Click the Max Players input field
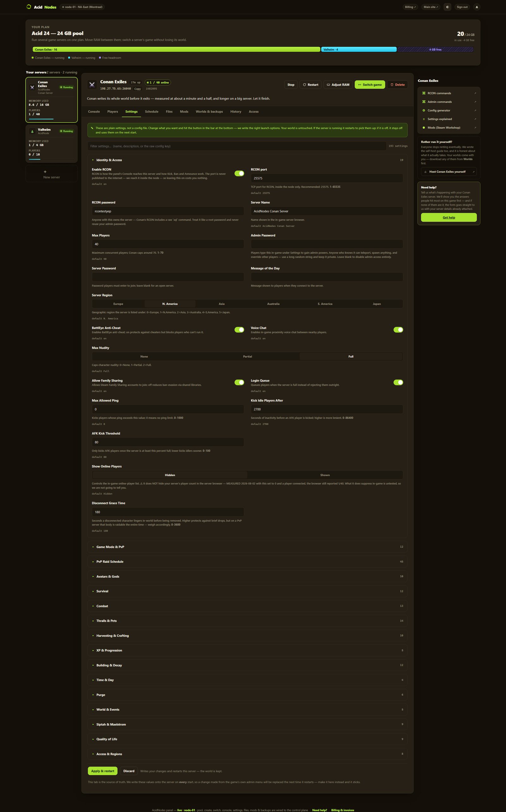The width and height of the screenshot is (506, 812). click(168, 244)
